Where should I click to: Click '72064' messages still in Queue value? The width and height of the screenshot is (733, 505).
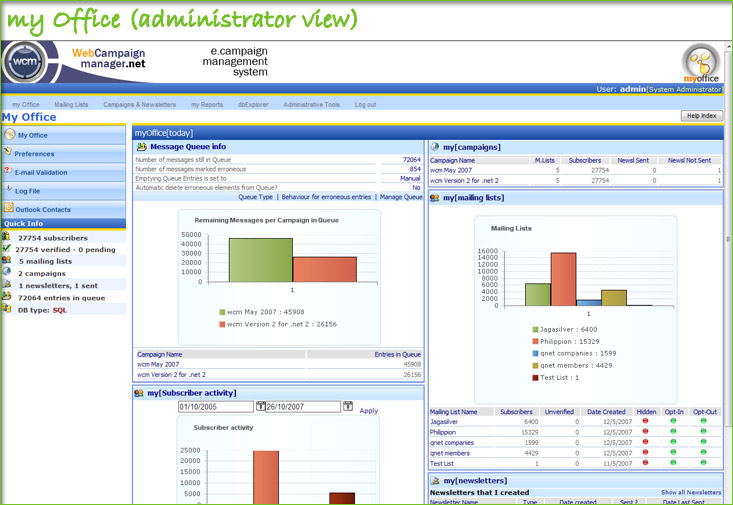point(411,160)
